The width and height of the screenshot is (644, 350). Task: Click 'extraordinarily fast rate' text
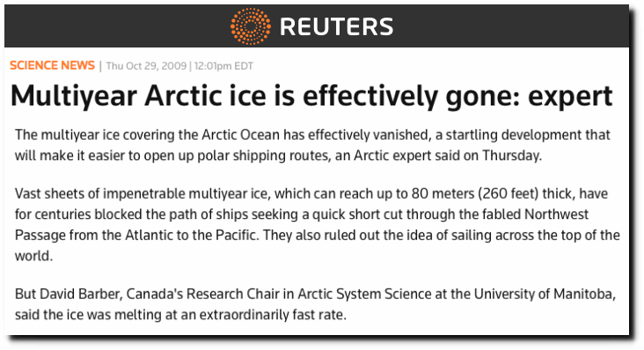pyautogui.click(x=273, y=315)
